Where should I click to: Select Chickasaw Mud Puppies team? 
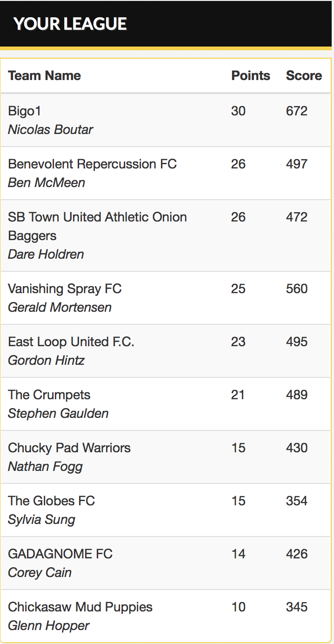point(80,607)
